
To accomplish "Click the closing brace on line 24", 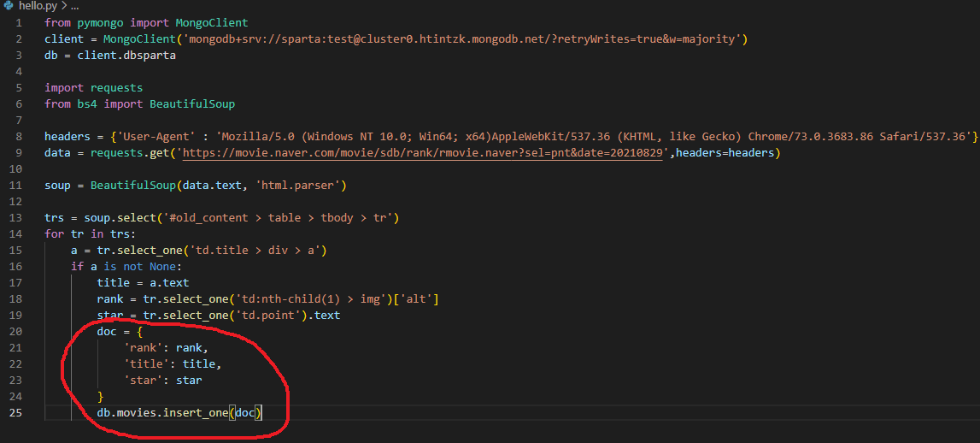I will (100, 397).
